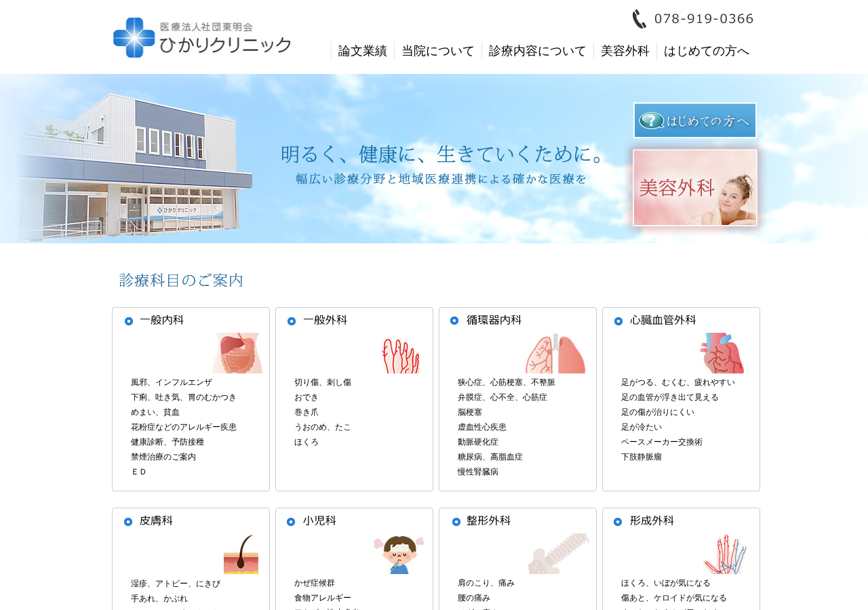
Task: Click the ペースメーカー交換術 line
Action: (x=662, y=442)
